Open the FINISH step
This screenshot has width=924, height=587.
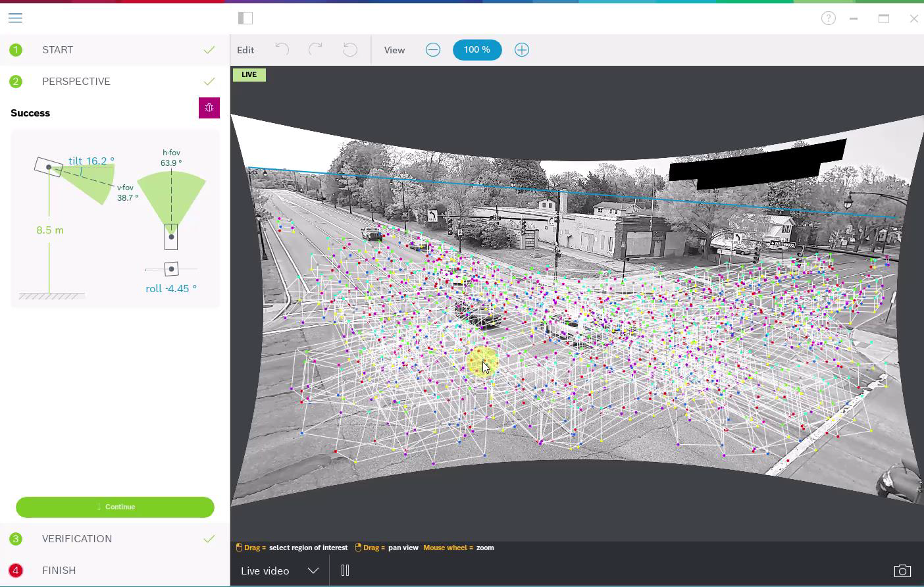59,571
